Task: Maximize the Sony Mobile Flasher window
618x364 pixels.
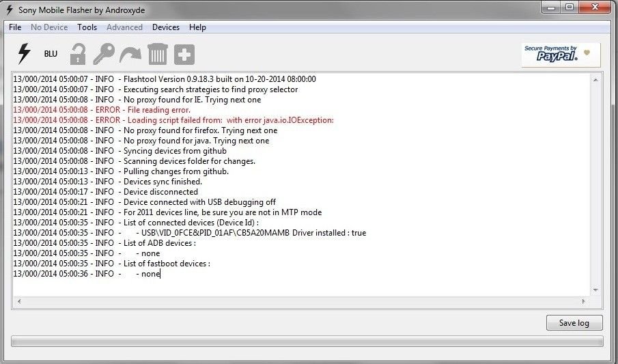Action: pyautogui.click(x=569, y=7)
